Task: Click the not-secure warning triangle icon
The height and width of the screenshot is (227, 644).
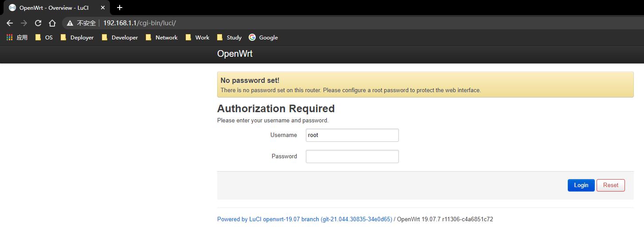Action: pos(70,23)
